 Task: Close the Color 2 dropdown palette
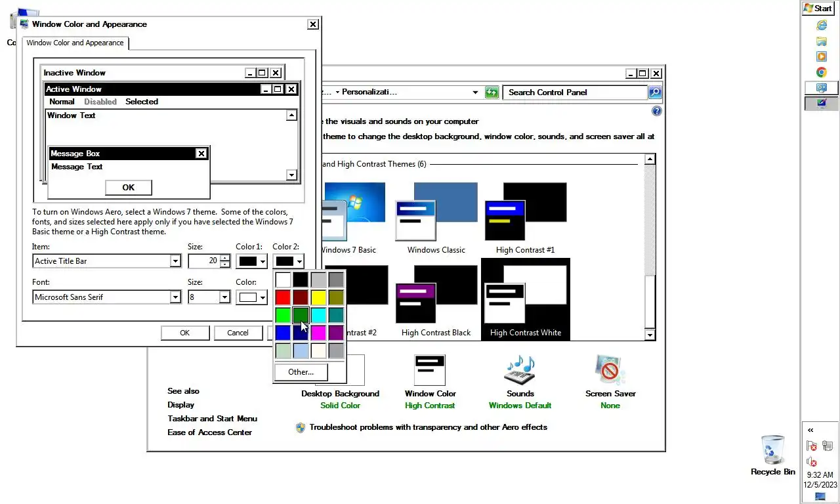288,261
